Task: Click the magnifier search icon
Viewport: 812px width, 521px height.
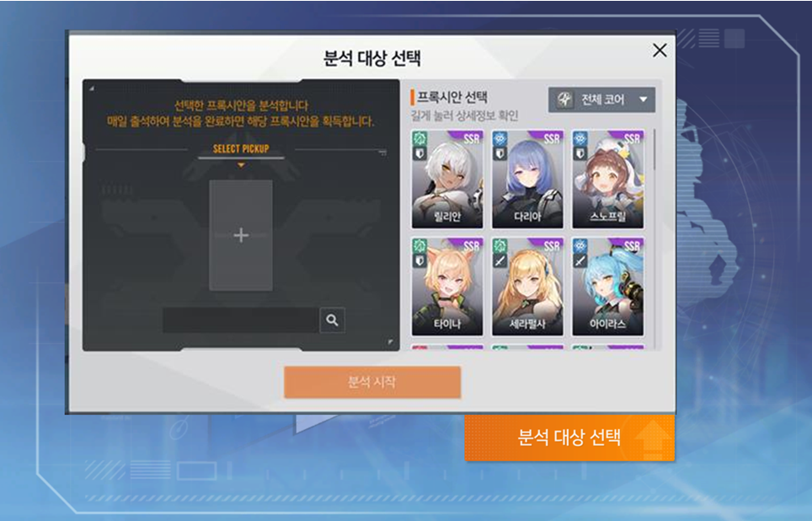Action: tap(332, 320)
